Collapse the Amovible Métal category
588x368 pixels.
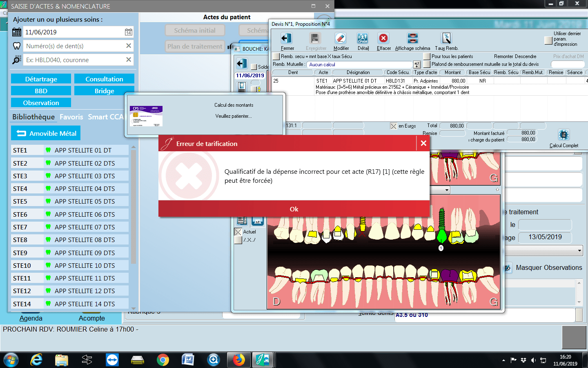pos(46,133)
